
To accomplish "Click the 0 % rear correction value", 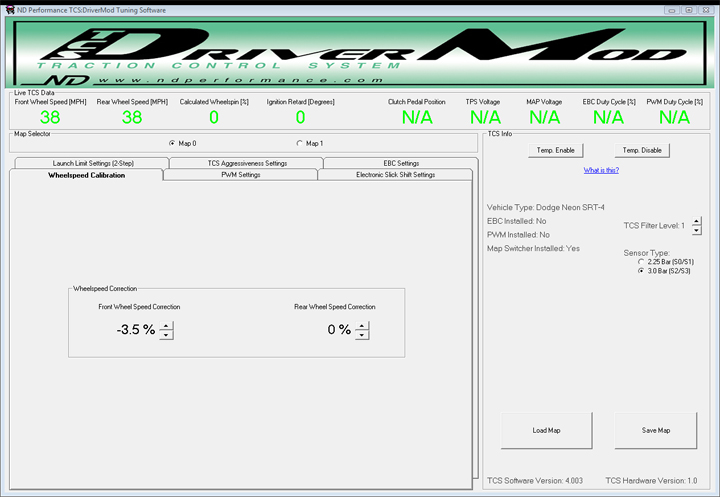I will point(339,329).
